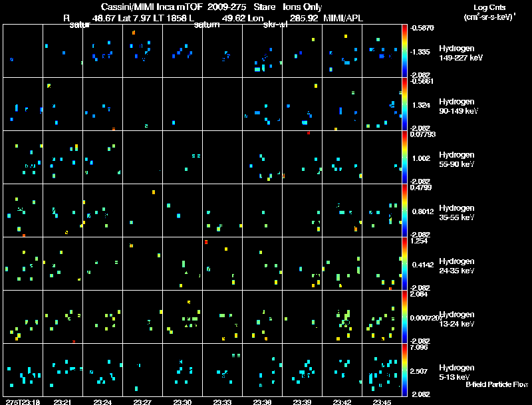Click the '275T23:18' time axis label

click(x=23, y=402)
